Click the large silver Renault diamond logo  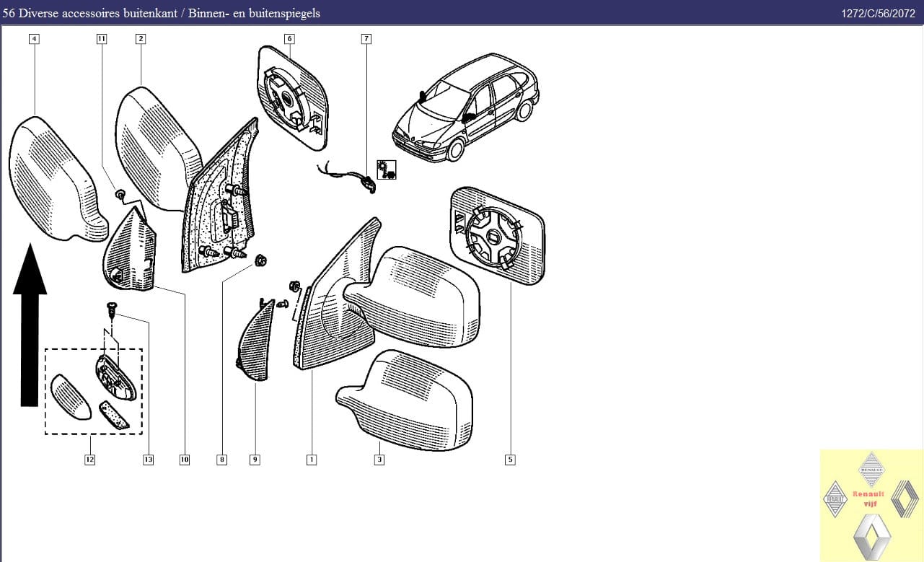[x=871, y=536]
